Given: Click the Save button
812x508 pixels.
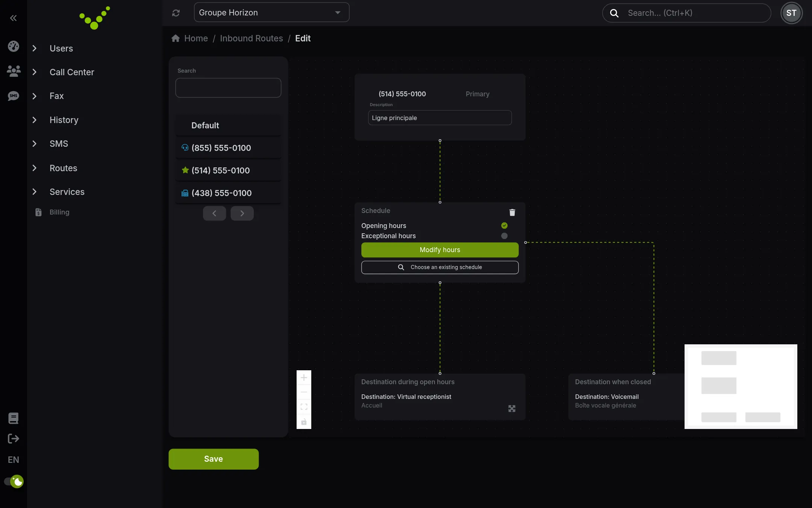Looking at the screenshot, I should pos(214,459).
